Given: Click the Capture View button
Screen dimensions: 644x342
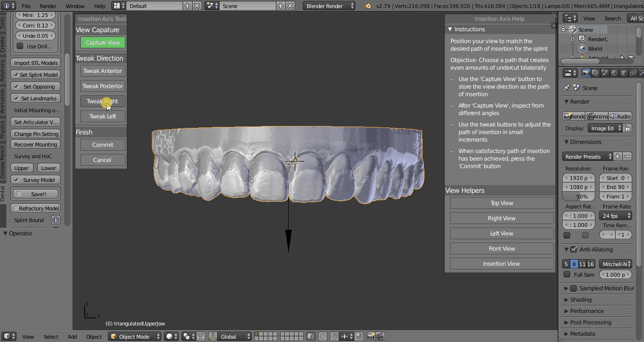Looking at the screenshot, I should tap(103, 42).
